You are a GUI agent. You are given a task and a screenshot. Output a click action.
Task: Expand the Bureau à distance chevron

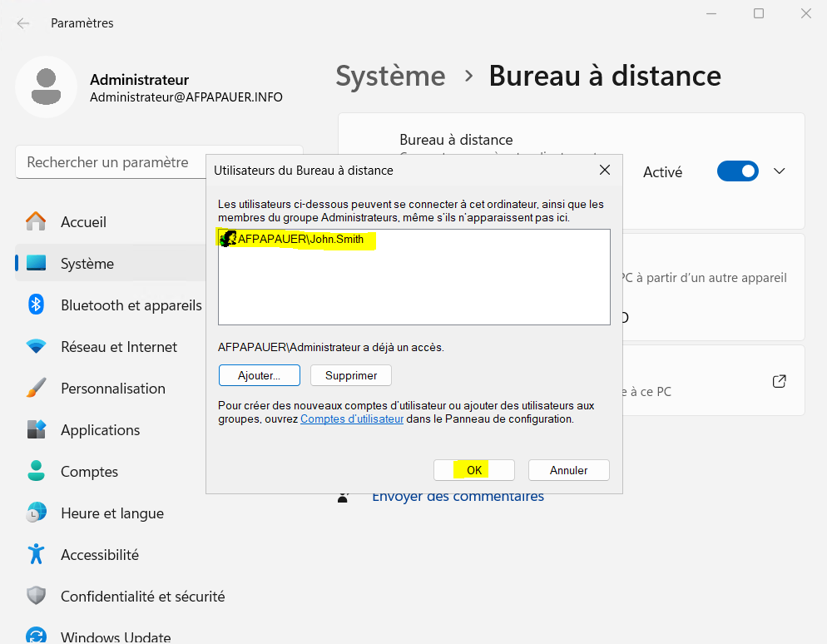(779, 171)
